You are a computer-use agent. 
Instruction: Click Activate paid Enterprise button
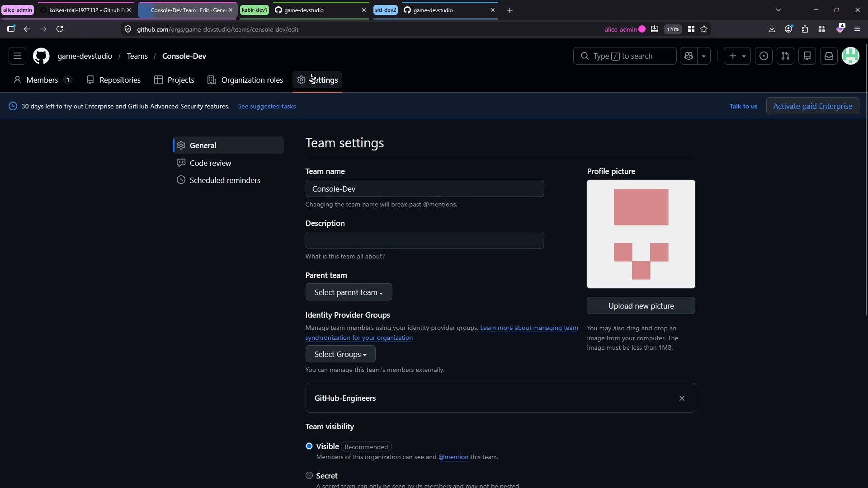coord(812,106)
